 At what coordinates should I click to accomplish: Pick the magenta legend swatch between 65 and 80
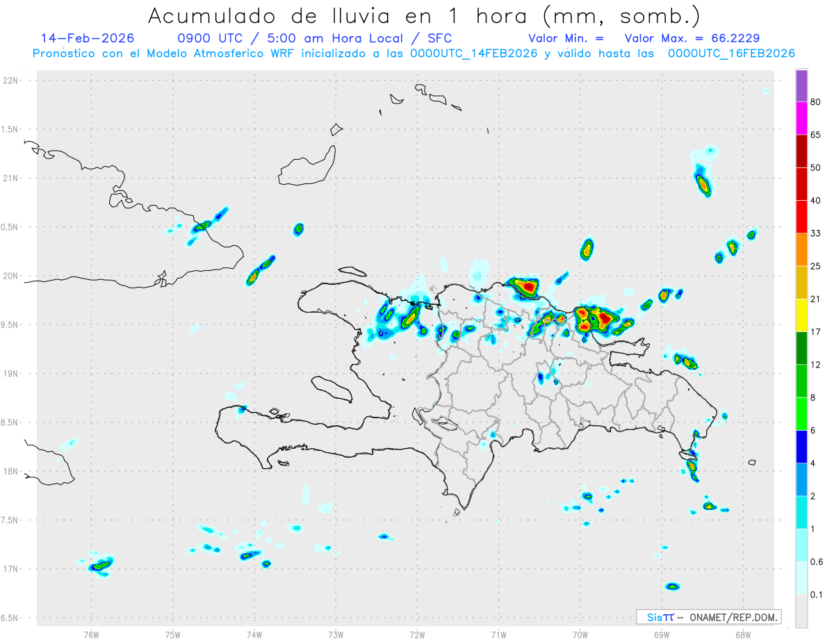pos(801,118)
